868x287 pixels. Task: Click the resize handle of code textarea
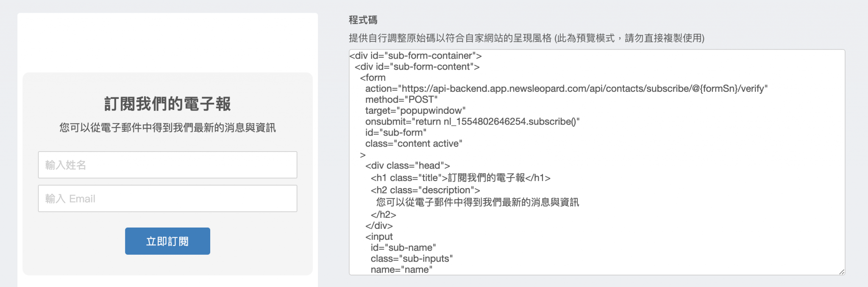click(x=841, y=272)
